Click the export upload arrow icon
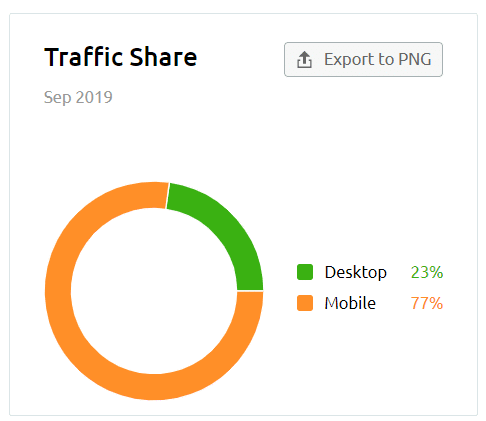 pos(304,60)
